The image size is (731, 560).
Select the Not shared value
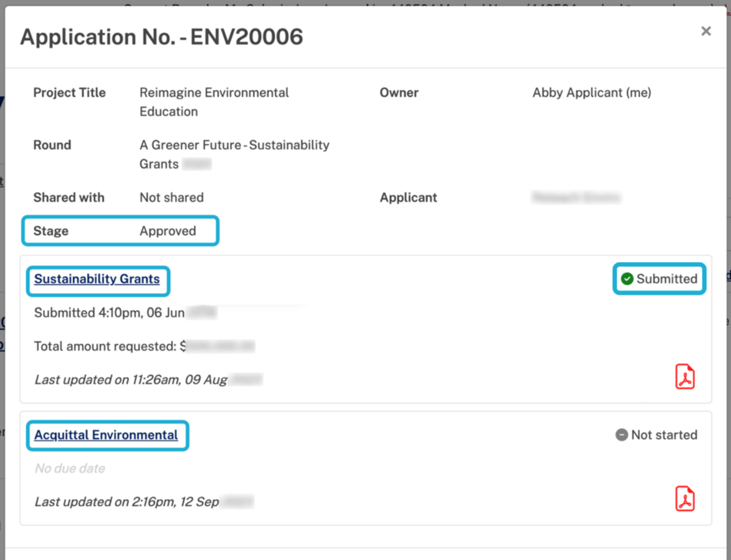(x=171, y=197)
